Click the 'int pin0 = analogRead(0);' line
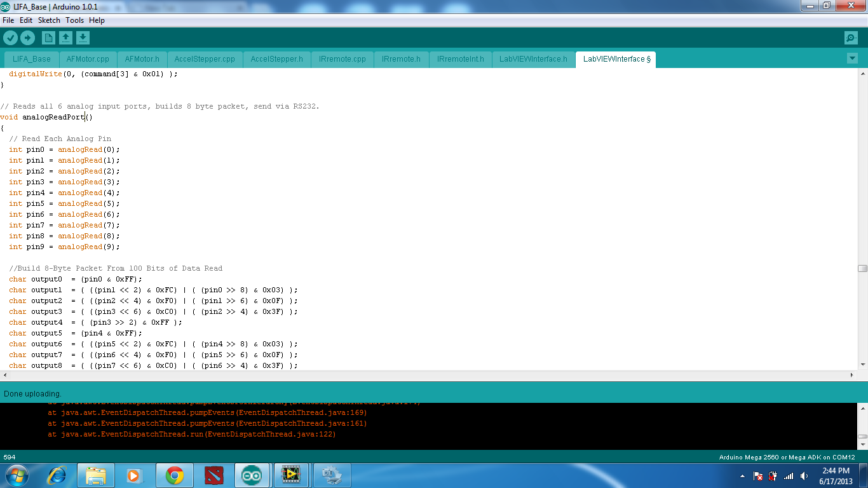Screen dimensions: 868x488 click(64, 149)
